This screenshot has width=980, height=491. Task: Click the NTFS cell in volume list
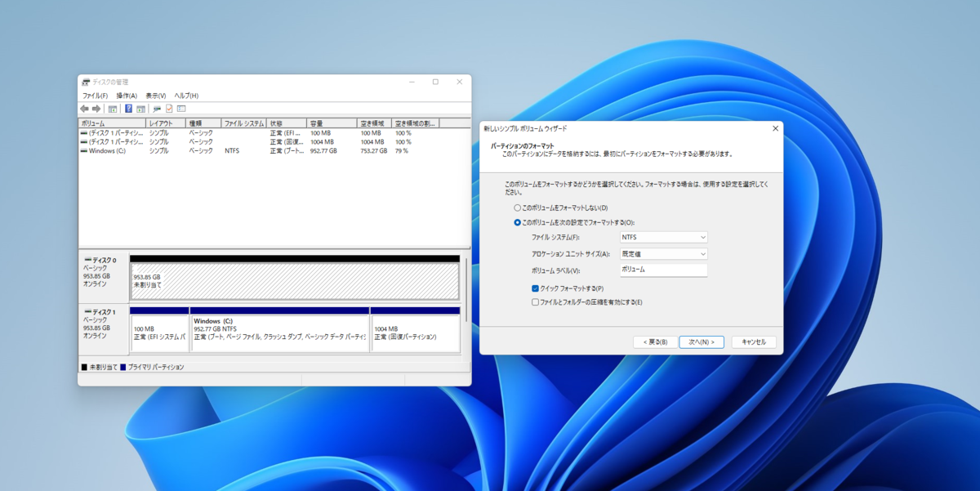pyautogui.click(x=232, y=151)
